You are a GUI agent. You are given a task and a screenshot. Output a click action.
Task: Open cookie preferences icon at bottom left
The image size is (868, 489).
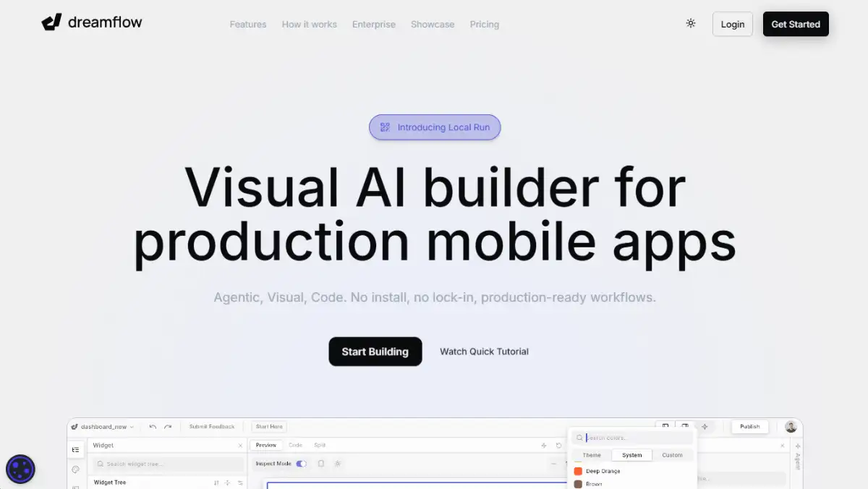point(20,469)
